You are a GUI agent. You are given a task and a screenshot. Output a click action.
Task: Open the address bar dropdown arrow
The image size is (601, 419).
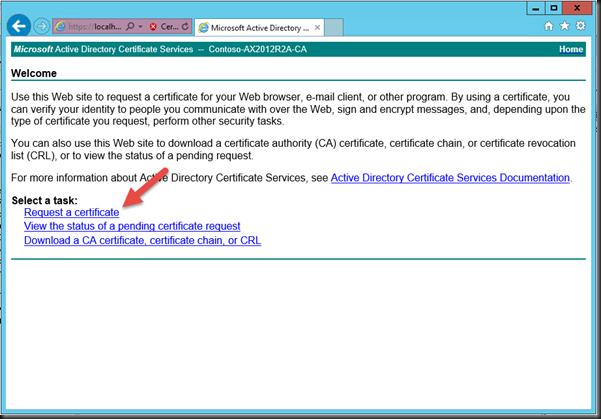point(140,26)
